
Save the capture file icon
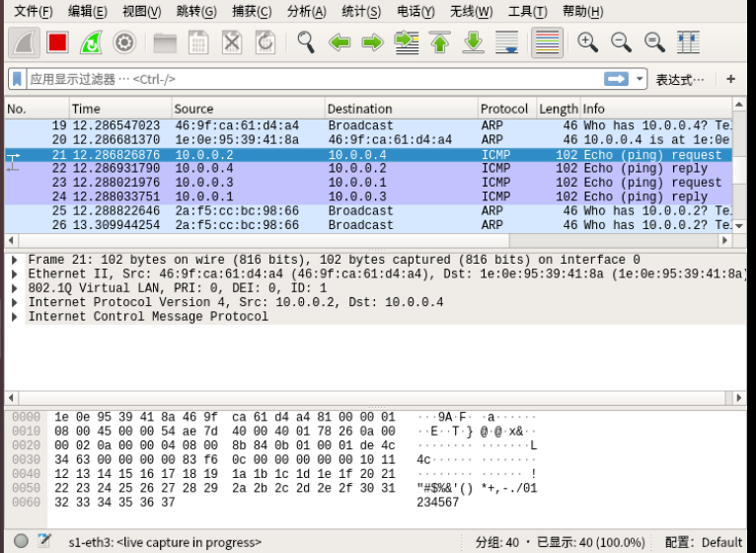(198, 42)
